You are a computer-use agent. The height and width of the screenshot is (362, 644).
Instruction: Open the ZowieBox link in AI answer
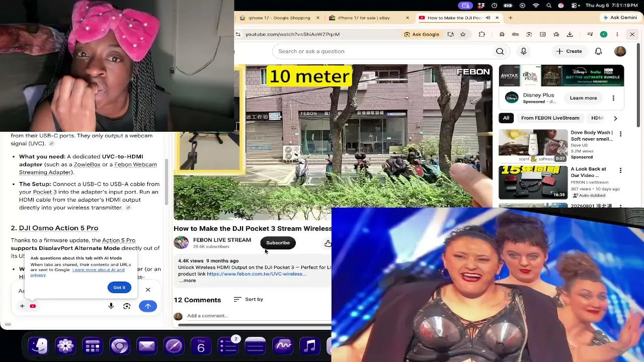(x=87, y=164)
